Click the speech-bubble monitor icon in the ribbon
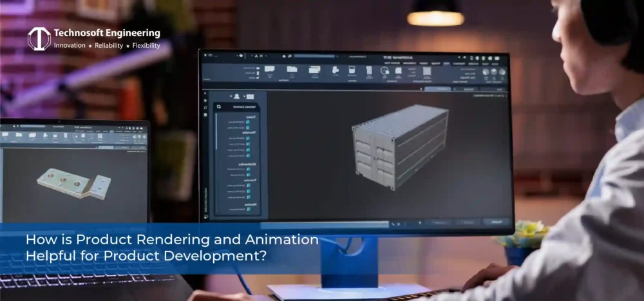Image resolution: width=644 pixels, height=301 pixels. pyautogui.click(x=269, y=69)
